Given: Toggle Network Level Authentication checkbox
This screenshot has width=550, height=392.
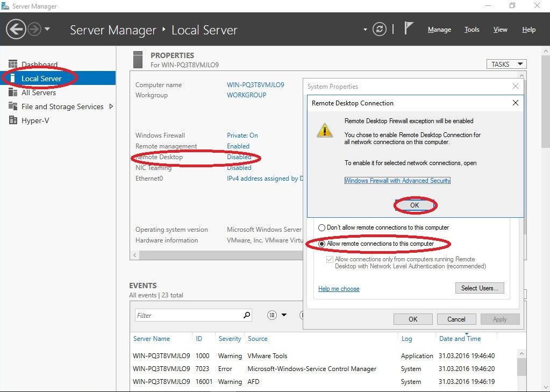Looking at the screenshot, I should click(330, 259).
